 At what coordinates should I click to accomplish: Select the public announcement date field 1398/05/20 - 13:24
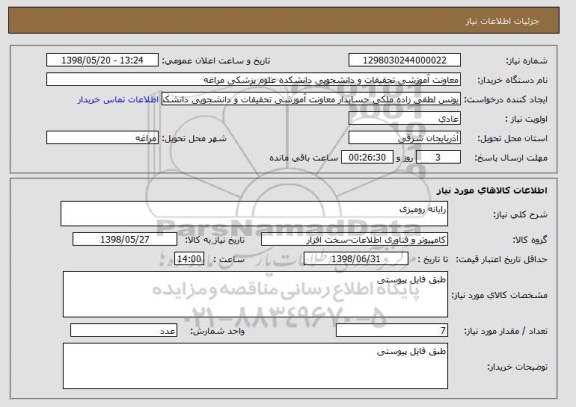click(102, 60)
